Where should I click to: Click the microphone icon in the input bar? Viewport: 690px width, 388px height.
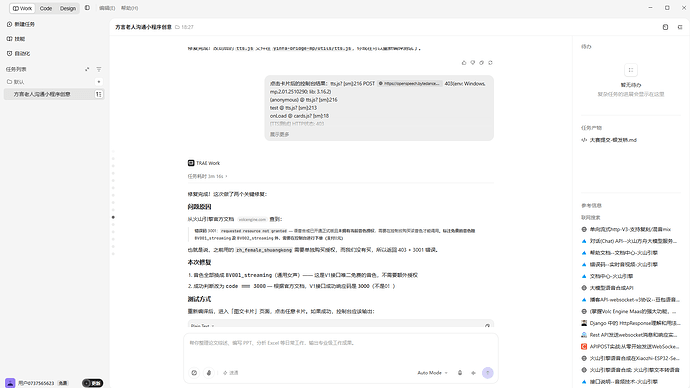(460, 373)
